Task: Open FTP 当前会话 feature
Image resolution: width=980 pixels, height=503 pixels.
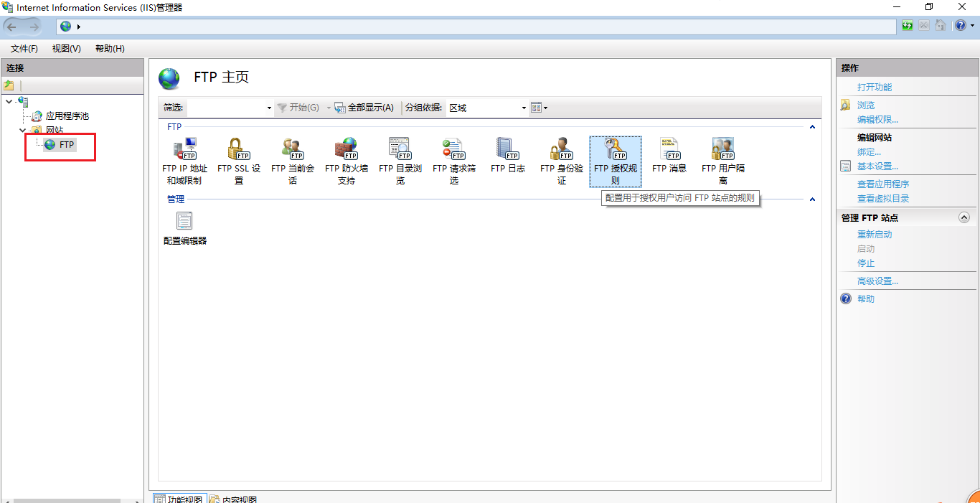Action: pos(293,161)
